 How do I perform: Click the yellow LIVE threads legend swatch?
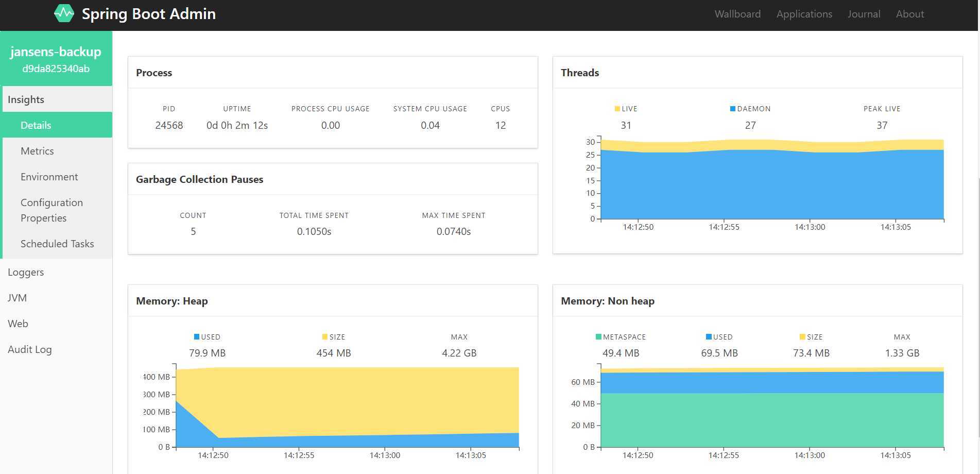pyautogui.click(x=617, y=109)
